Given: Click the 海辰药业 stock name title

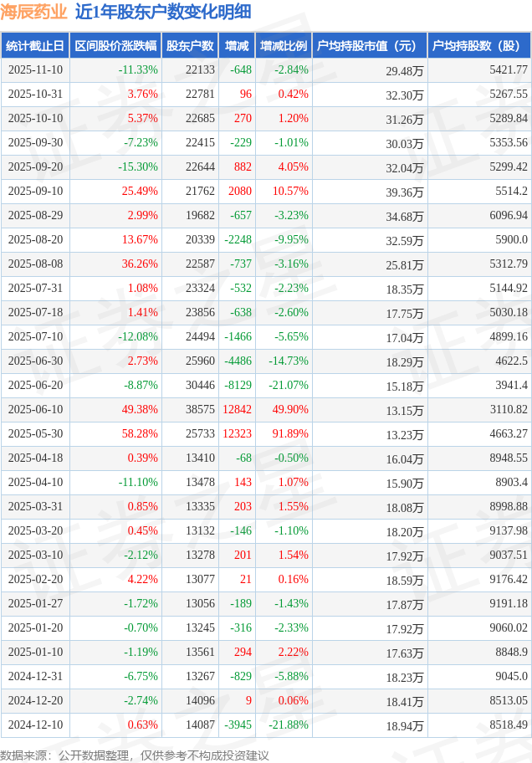Looking at the screenshot, I should tap(34, 12).
